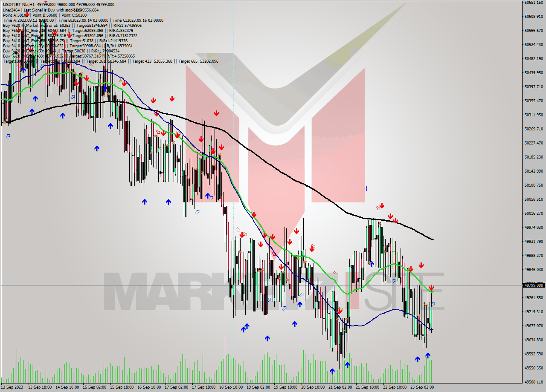Click price axis label 50185.230
546x392 pixels.
(x=534, y=157)
